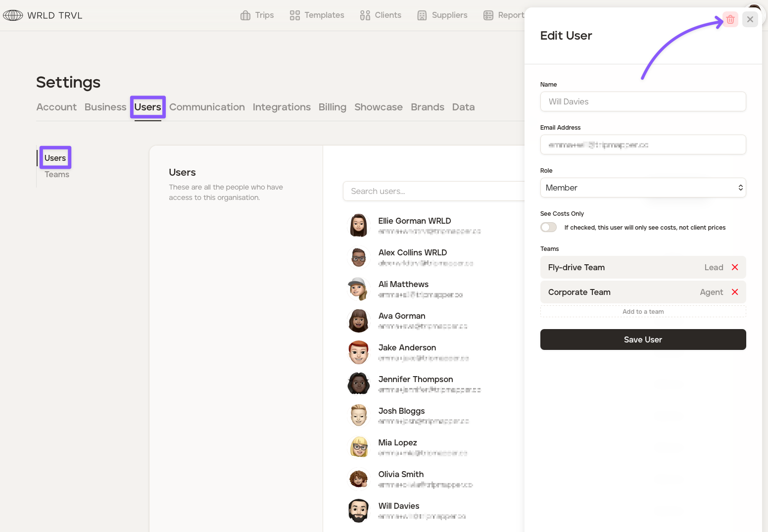
Task: Select Teams in the left sidebar
Action: tap(57, 175)
